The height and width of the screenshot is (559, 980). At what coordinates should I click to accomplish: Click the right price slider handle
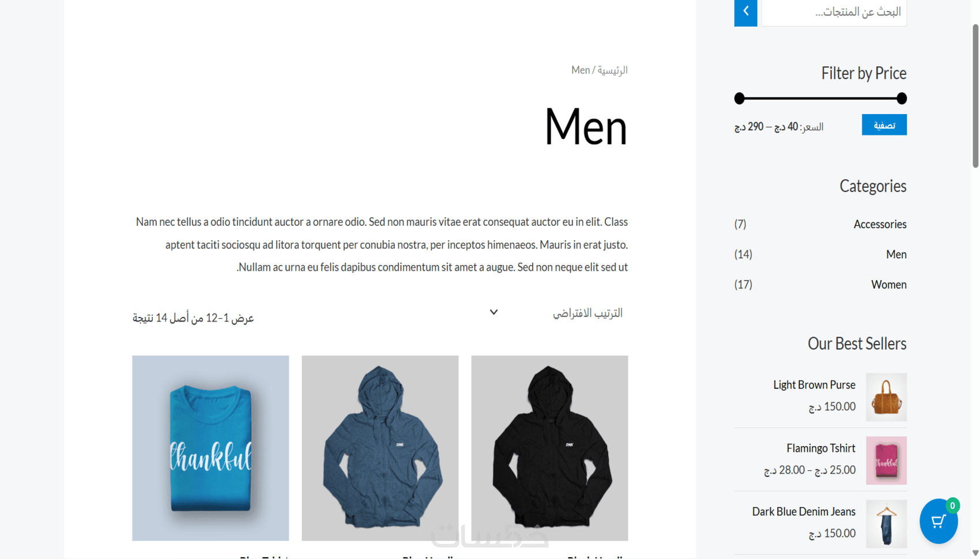point(902,99)
